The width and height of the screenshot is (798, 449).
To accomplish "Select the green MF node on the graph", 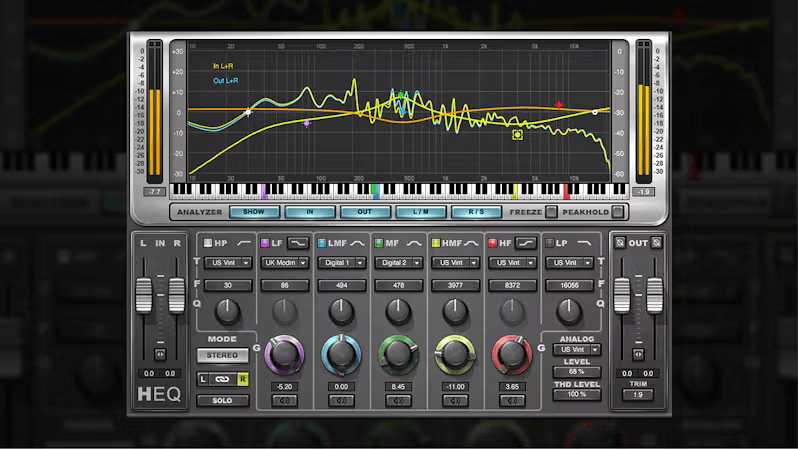I will 401,95.
